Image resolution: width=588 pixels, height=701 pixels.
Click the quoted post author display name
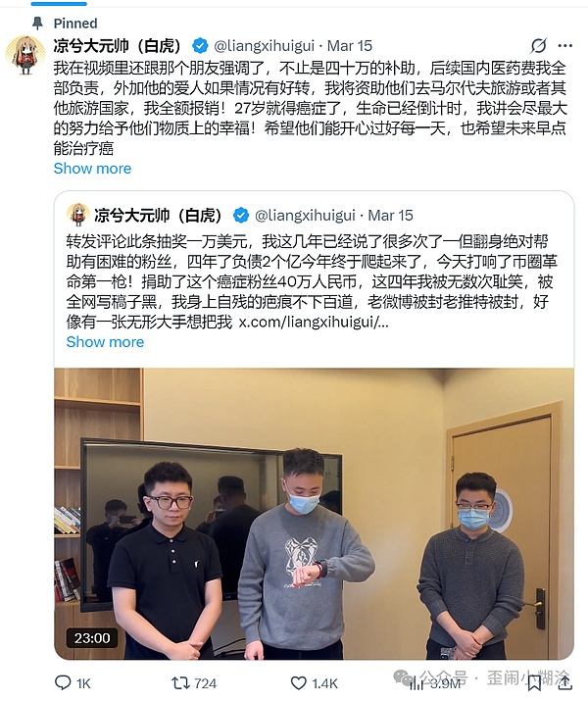(x=158, y=215)
